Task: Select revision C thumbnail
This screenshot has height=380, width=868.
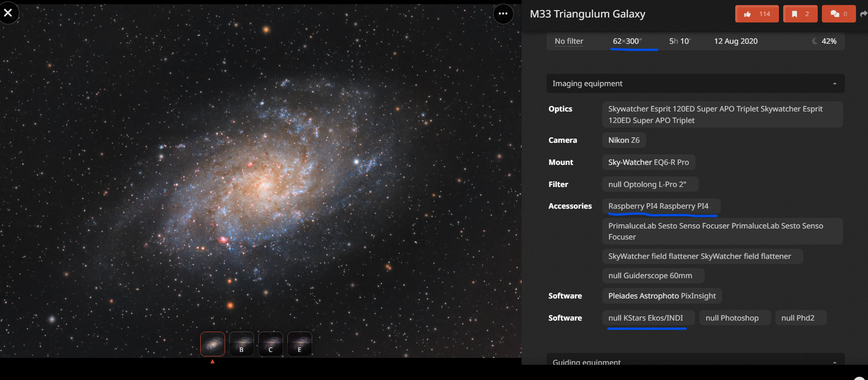Action: pyautogui.click(x=271, y=344)
